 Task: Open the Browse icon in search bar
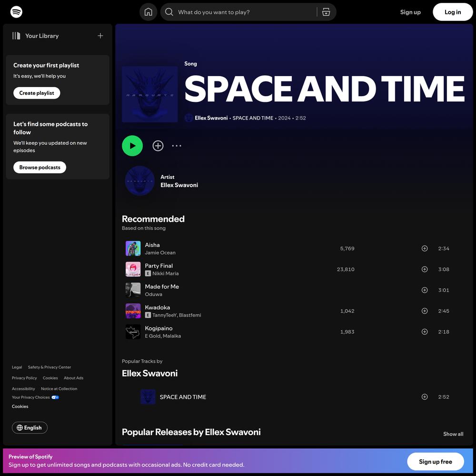click(x=326, y=12)
